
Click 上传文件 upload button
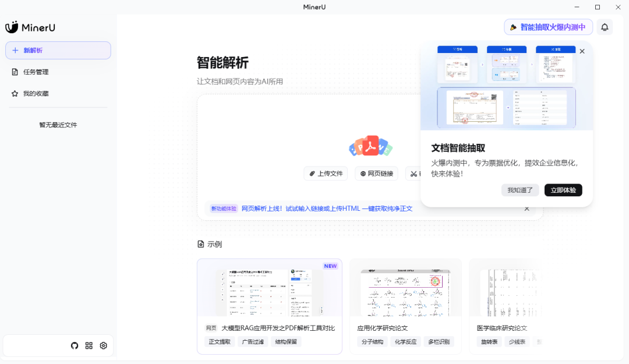coord(326,174)
